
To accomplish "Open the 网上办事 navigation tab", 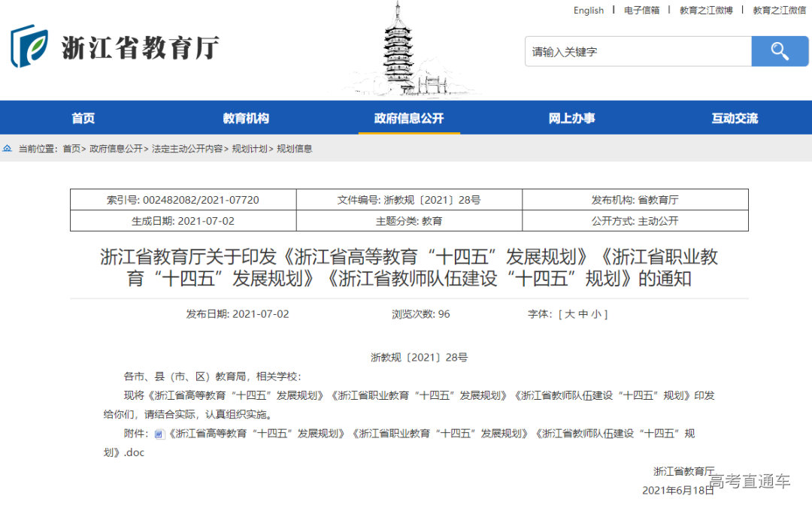I will [571, 117].
